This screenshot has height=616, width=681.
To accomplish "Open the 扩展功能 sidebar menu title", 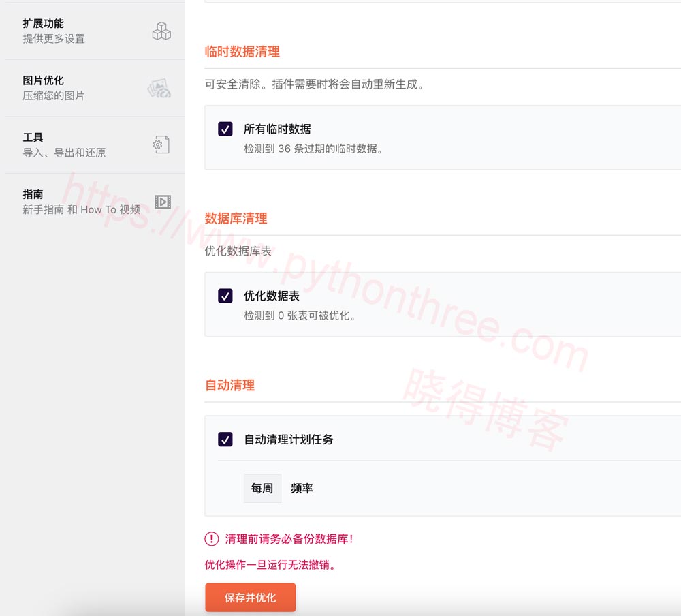I will click(43, 24).
